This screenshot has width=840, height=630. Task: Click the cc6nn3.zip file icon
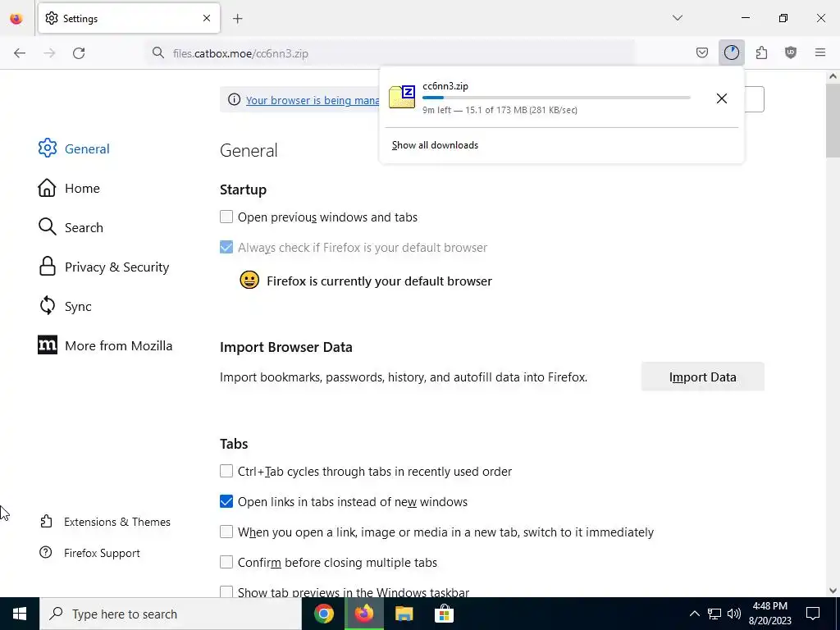[x=402, y=97]
